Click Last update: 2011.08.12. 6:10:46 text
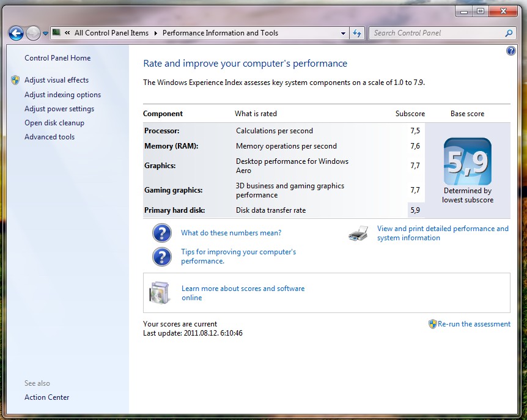This screenshot has height=420, width=527. pyautogui.click(x=193, y=333)
